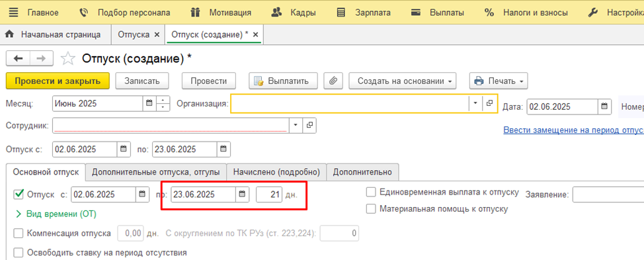Open the main hamburger menu icon

pyautogui.click(x=13, y=13)
